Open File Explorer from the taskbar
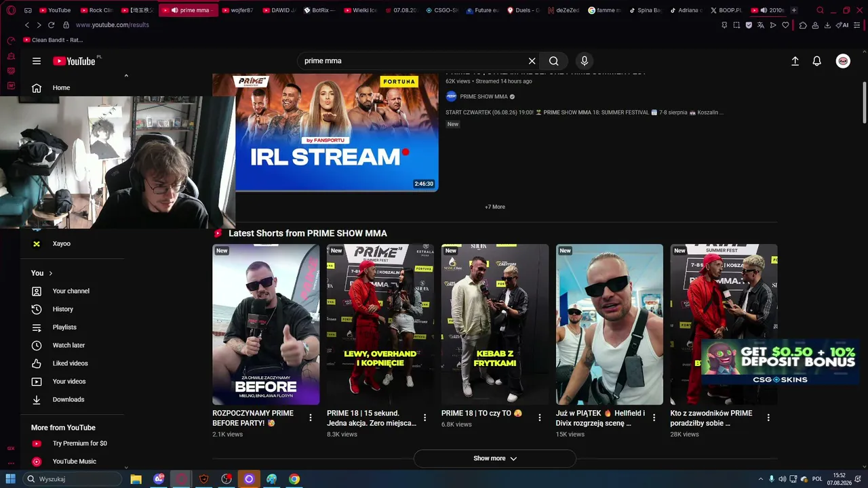The image size is (868, 488). coord(136,479)
